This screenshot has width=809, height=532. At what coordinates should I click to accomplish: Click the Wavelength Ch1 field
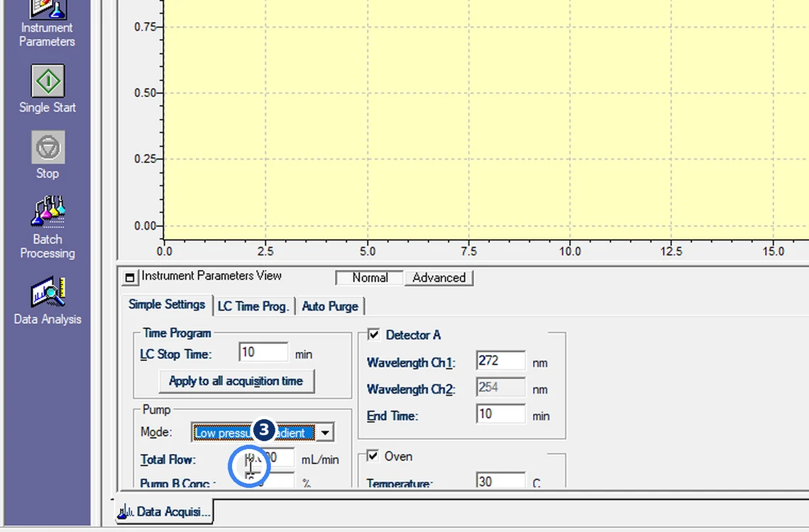click(x=500, y=361)
